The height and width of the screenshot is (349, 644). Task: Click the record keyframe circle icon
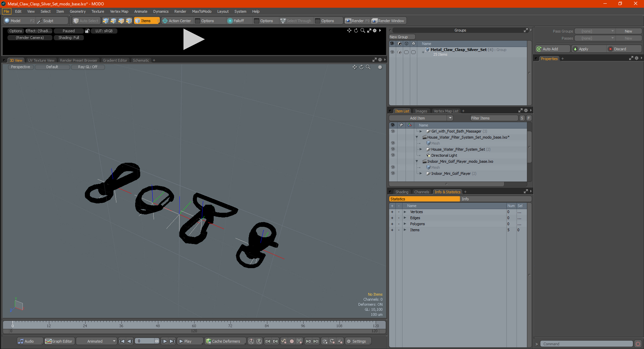coord(292,341)
